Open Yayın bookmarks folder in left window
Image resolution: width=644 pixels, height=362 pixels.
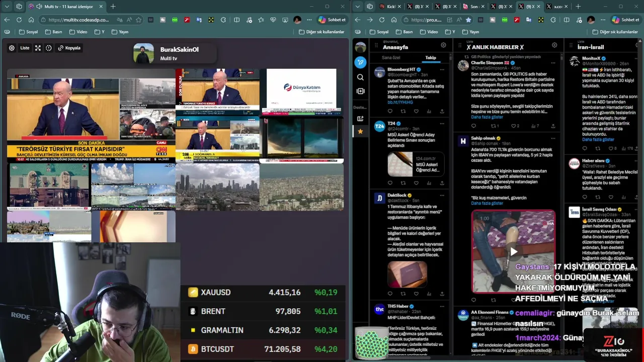click(119, 32)
